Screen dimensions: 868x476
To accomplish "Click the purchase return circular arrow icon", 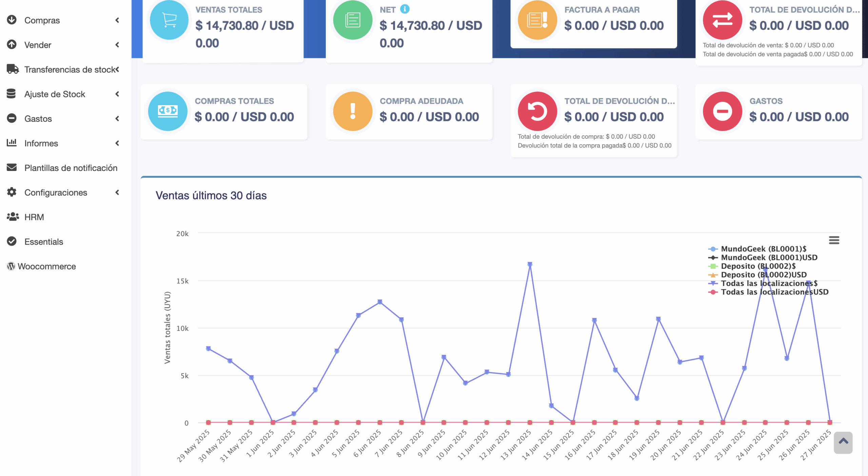I will [537, 111].
